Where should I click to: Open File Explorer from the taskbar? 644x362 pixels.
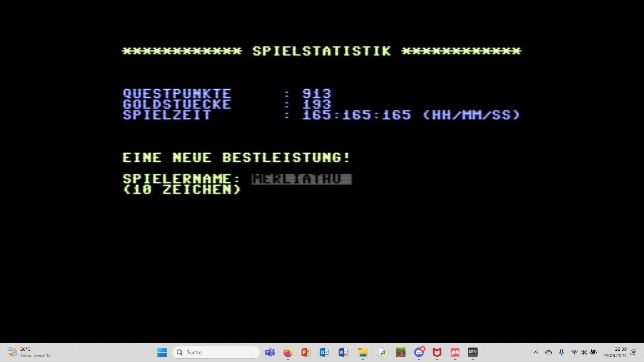363,352
